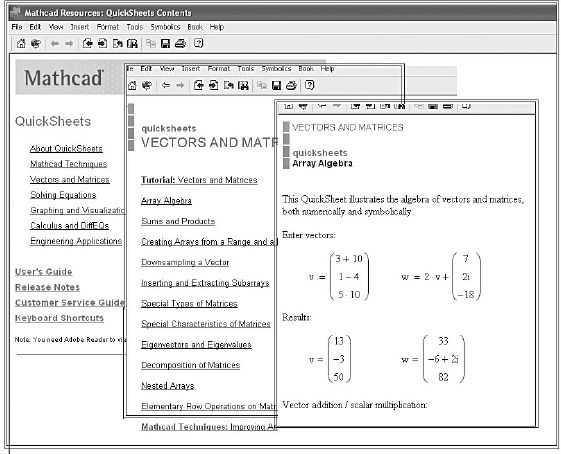Open Symbolics menu in main window
Viewport: 561px width, 454px height.
click(x=165, y=27)
